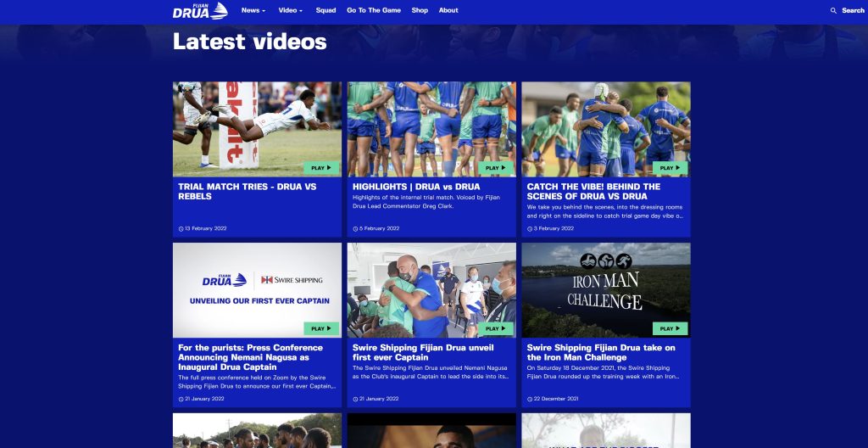
Task: Click 'The full press conference held on Zoom' description
Action: pyautogui.click(x=256, y=382)
